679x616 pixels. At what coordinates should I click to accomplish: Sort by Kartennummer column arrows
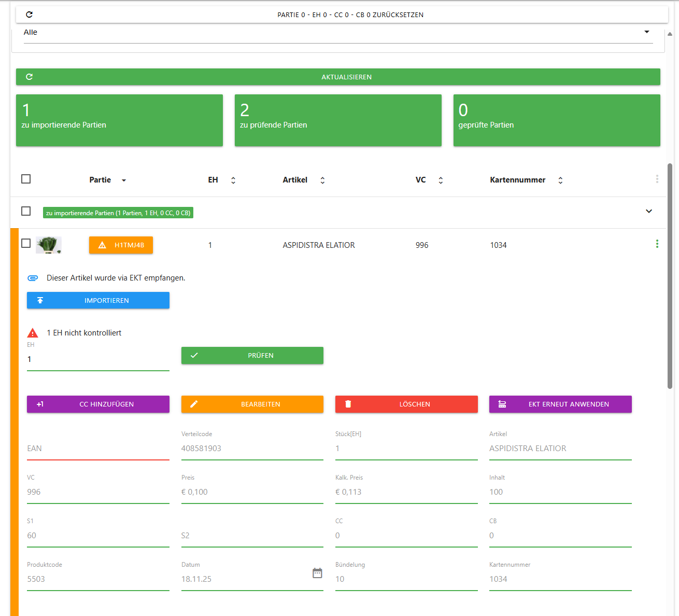point(560,180)
